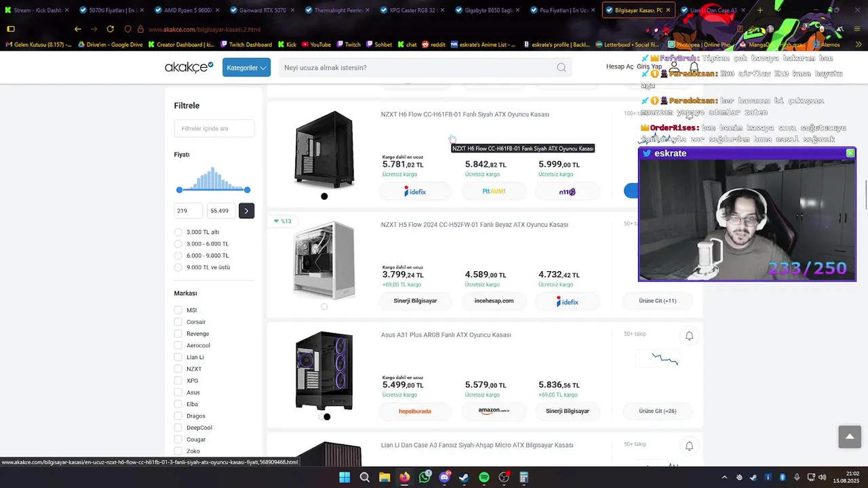Open Windows taskbar search
868x488 pixels.
click(365, 477)
